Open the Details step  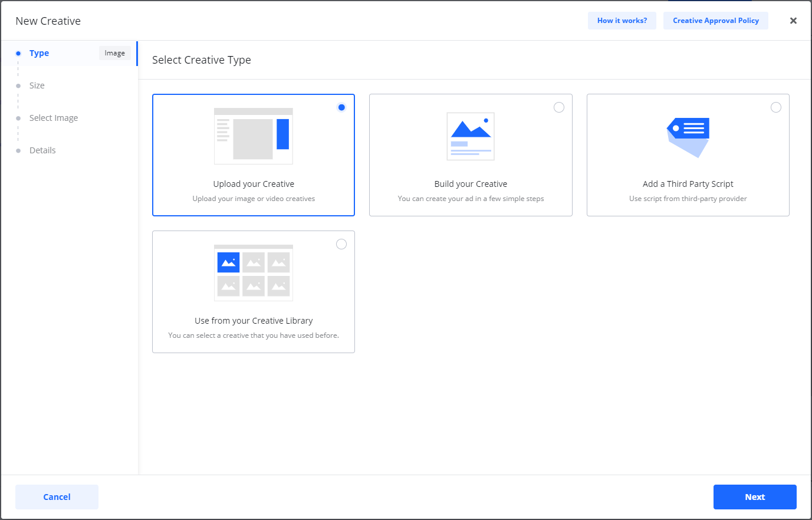click(x=42, y=150)
